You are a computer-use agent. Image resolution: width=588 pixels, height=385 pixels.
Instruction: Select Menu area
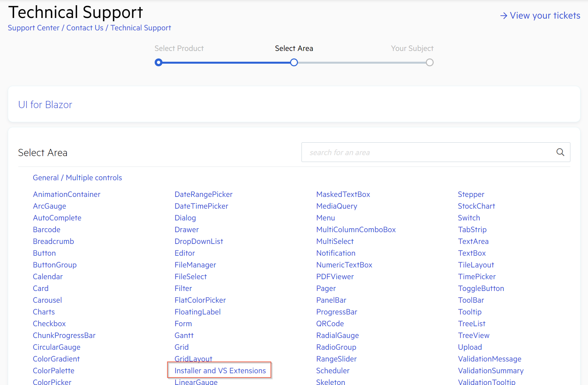(326, 218)
